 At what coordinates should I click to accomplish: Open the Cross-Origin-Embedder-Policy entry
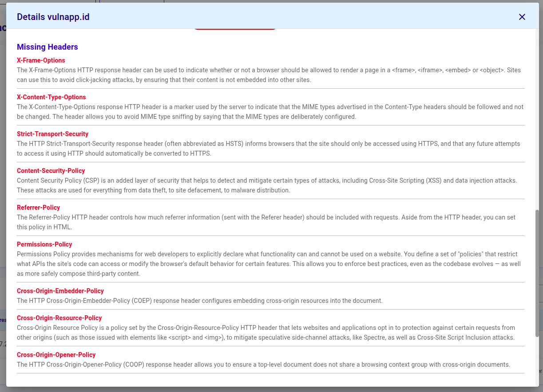(60, 291)
